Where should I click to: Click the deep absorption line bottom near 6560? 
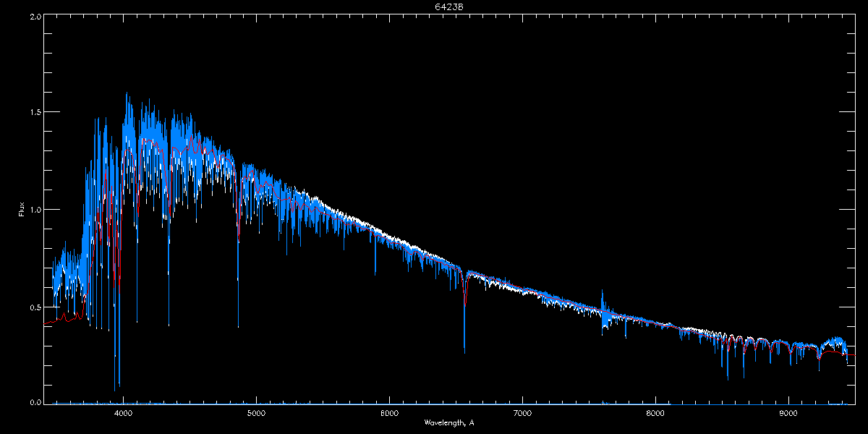464,352
